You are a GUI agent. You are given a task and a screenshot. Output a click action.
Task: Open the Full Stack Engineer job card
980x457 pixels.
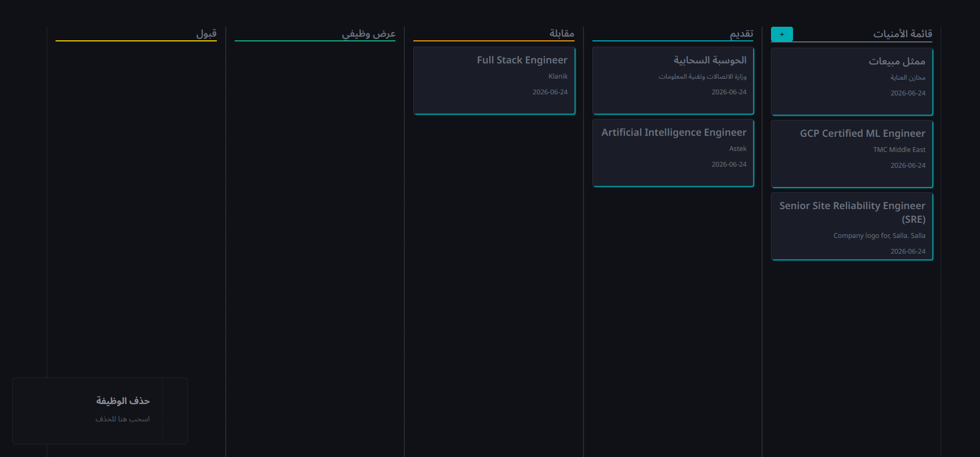tap(494, 80)
